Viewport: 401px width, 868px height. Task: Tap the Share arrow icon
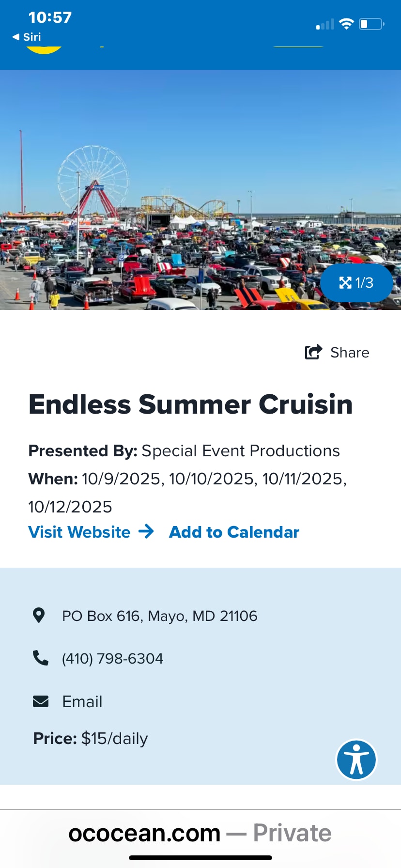313,352
